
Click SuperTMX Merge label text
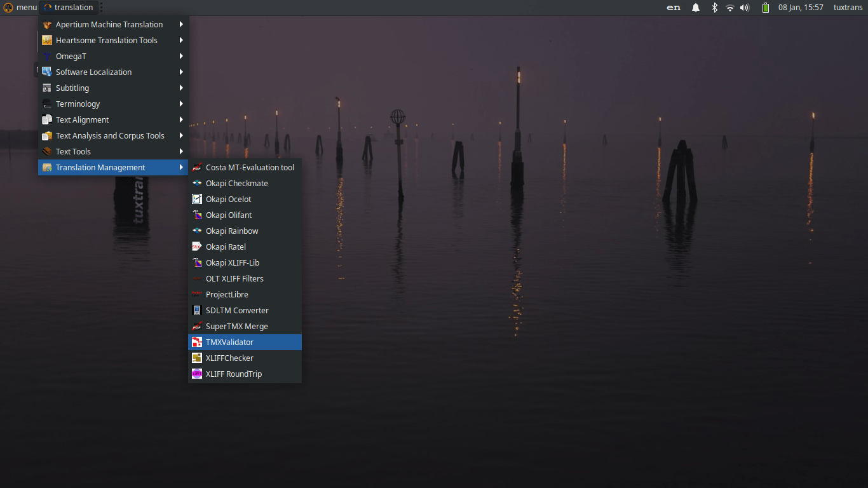tap(237, 327)
